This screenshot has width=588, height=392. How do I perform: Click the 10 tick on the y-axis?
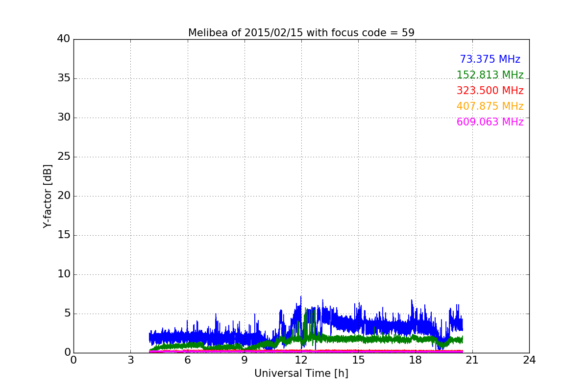coord(64,274)
